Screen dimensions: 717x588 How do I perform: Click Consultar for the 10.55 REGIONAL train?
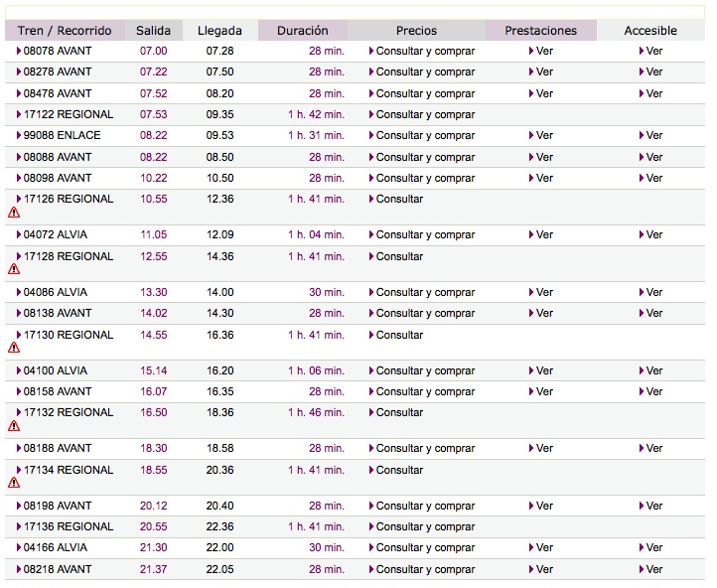399,200
